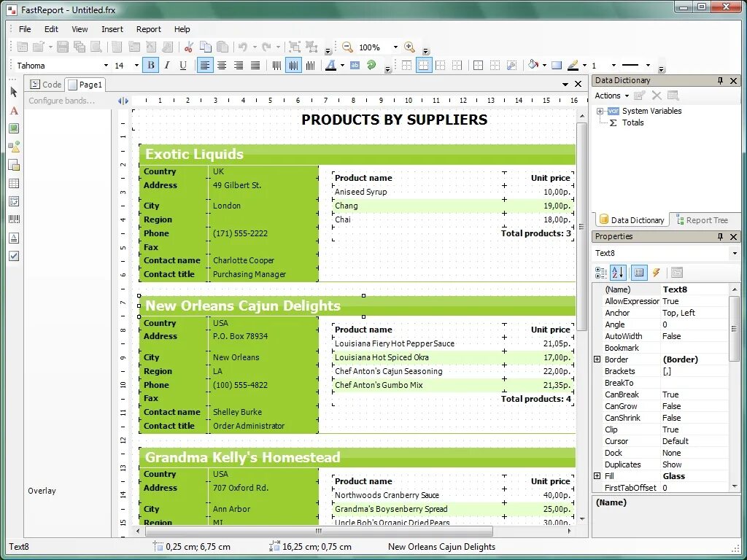The height and width of the screenshot is (560, 747).
Task: Click the design area vertical scrollbar
Action: tap(581, 226)
